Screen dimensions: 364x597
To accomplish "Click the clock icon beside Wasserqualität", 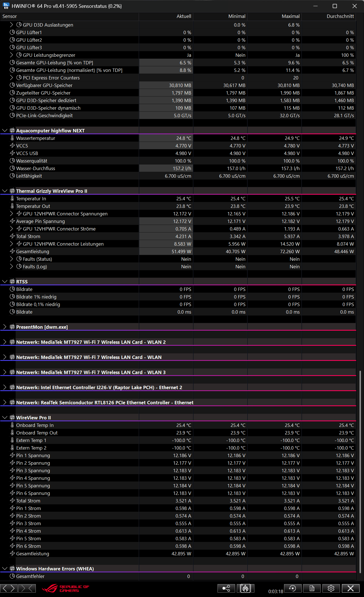I will [x=12, y=161].
